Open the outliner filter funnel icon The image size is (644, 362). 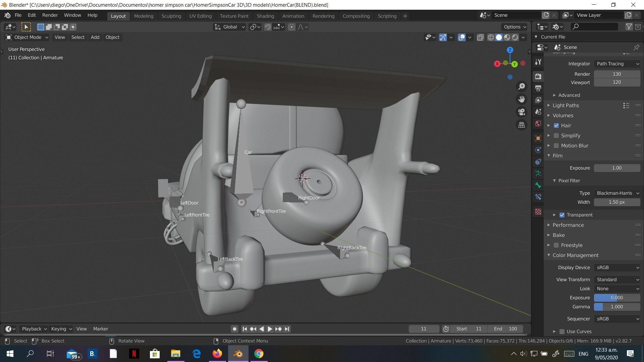[x=629, y=27]
